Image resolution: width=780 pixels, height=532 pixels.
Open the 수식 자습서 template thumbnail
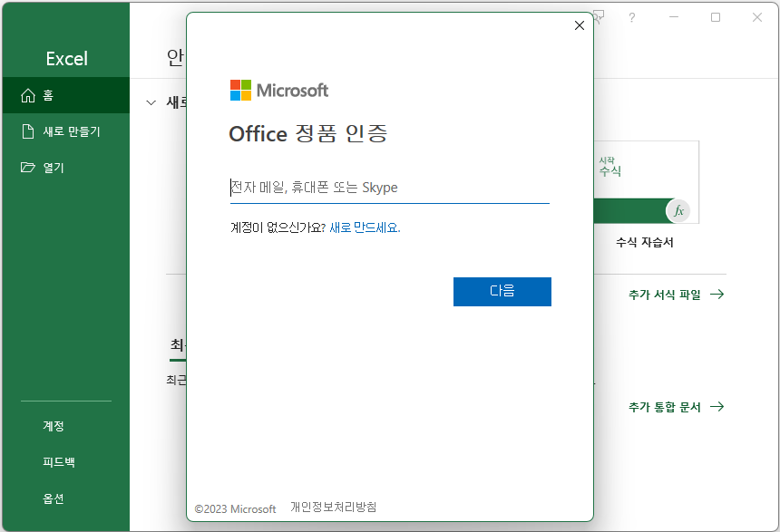[x=646, y=182]
